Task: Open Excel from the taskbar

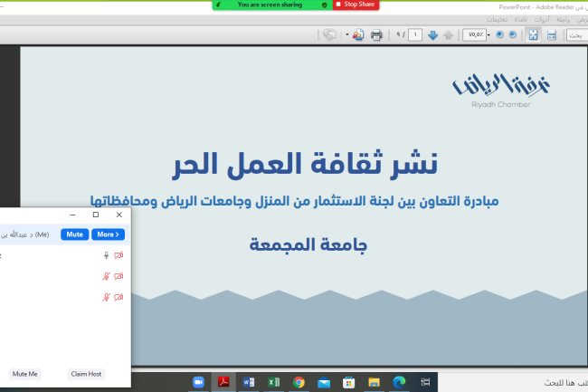Action: click(274, 382)
